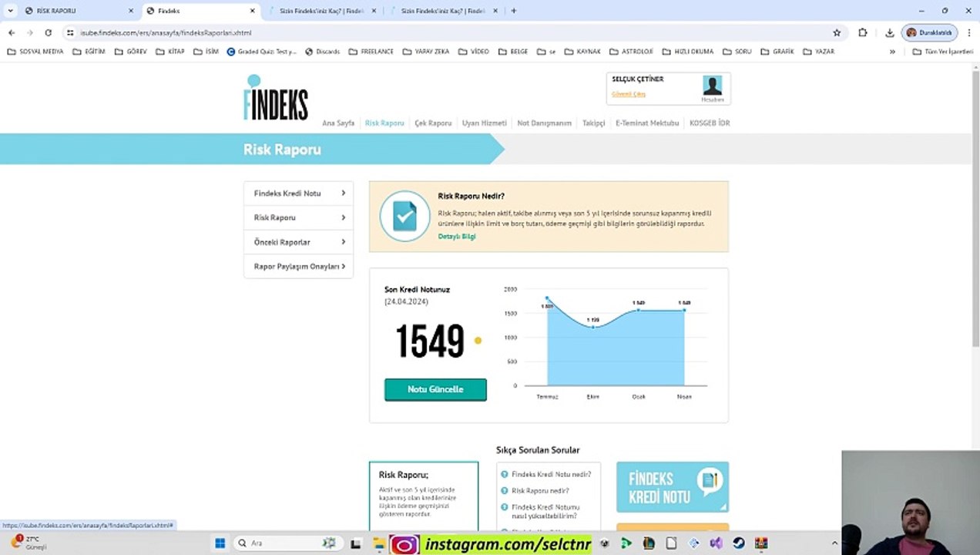Click the Risk Raporu checkmark document icon
Screen dimensions: 980x555
404,217
